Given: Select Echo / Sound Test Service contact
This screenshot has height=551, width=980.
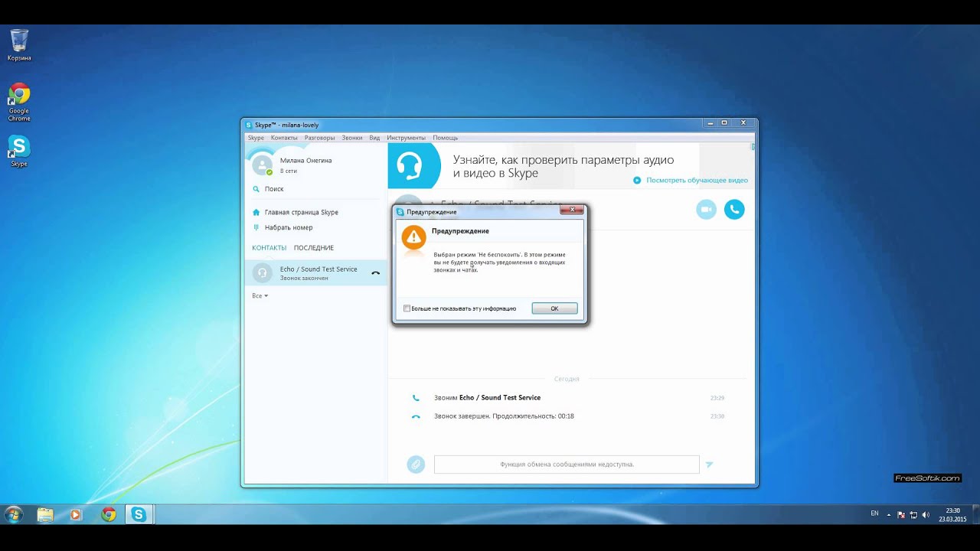Looking at the screenshot, I should (315, 273).
